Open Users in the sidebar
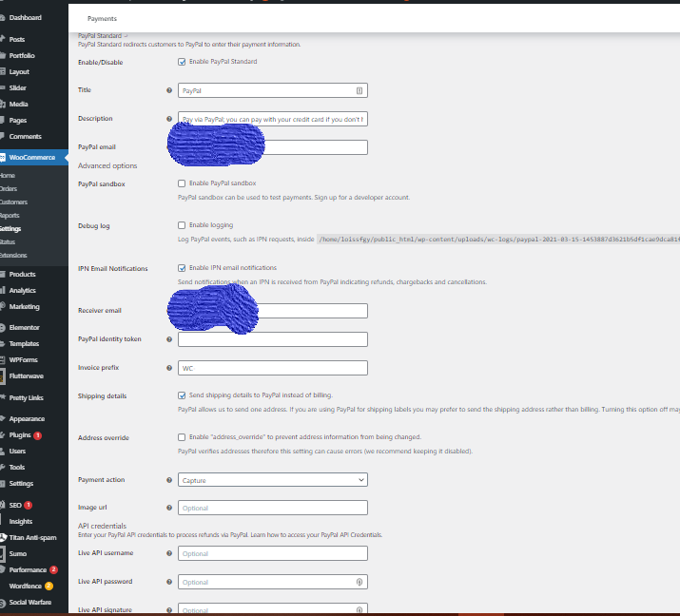 (17, 452)
